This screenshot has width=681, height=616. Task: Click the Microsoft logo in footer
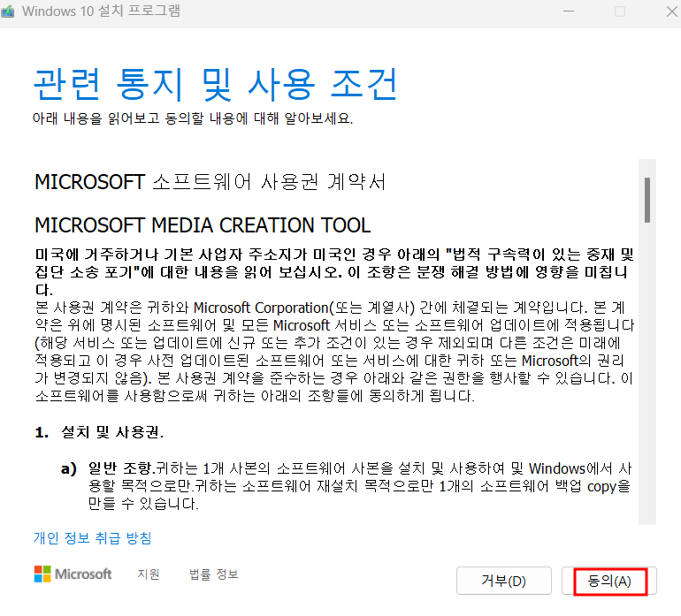click(73, 574)
